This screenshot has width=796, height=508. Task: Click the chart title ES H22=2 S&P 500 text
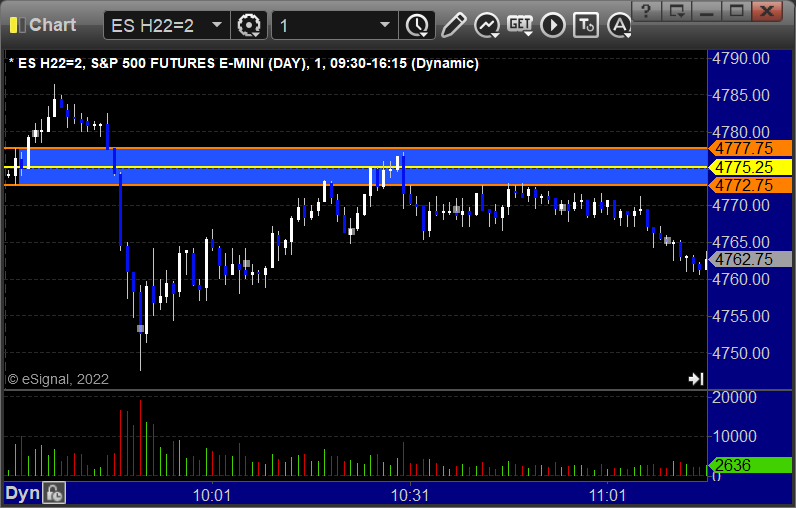click(244, 63)
